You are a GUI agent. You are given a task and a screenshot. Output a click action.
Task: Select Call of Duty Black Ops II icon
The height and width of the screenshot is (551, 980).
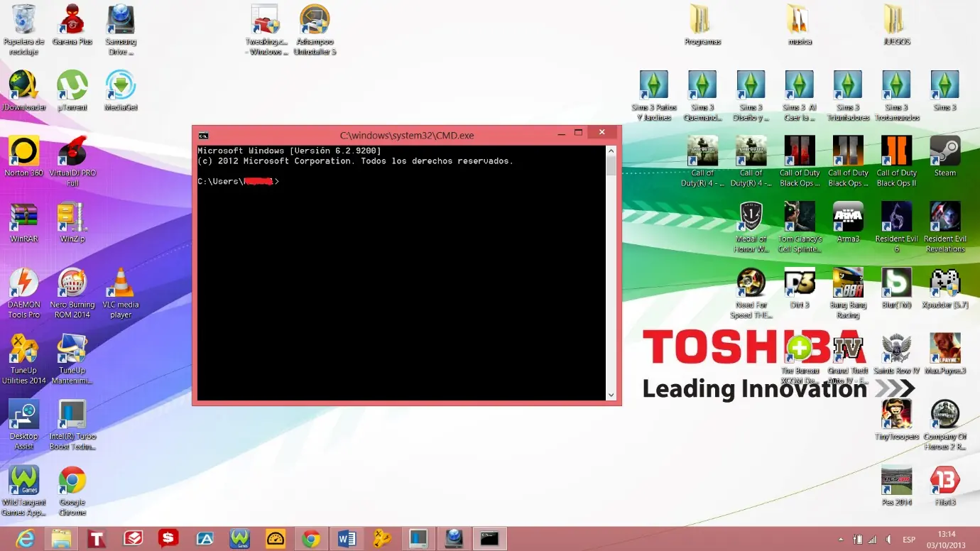point(896,161)
